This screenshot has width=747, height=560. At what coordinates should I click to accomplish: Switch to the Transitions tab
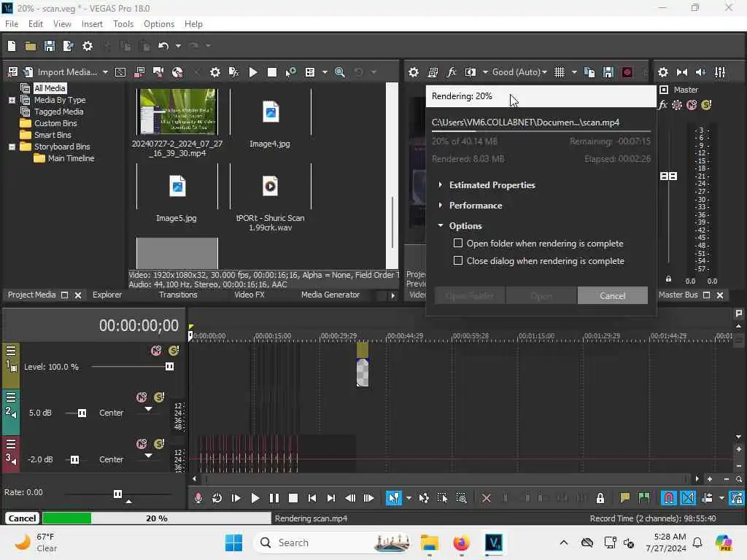178,295
